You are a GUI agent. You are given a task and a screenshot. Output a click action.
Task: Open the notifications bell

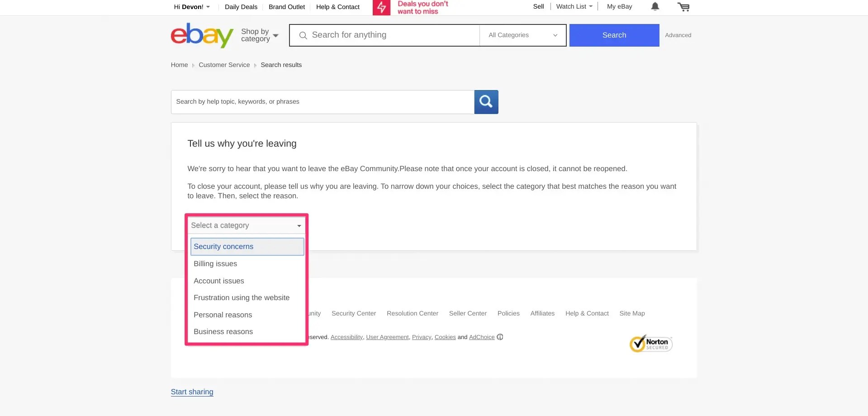coord(655,6)
